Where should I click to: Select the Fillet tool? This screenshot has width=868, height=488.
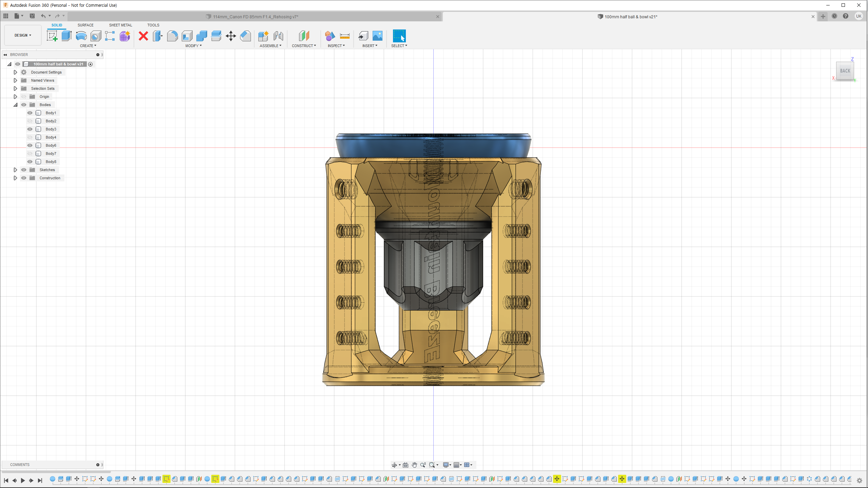(x=172, y=36)
